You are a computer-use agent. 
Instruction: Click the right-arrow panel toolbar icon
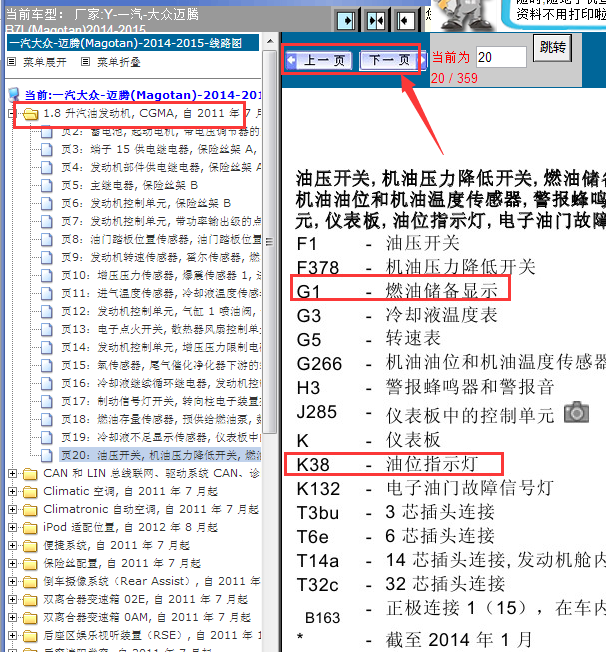coord(346,20)
